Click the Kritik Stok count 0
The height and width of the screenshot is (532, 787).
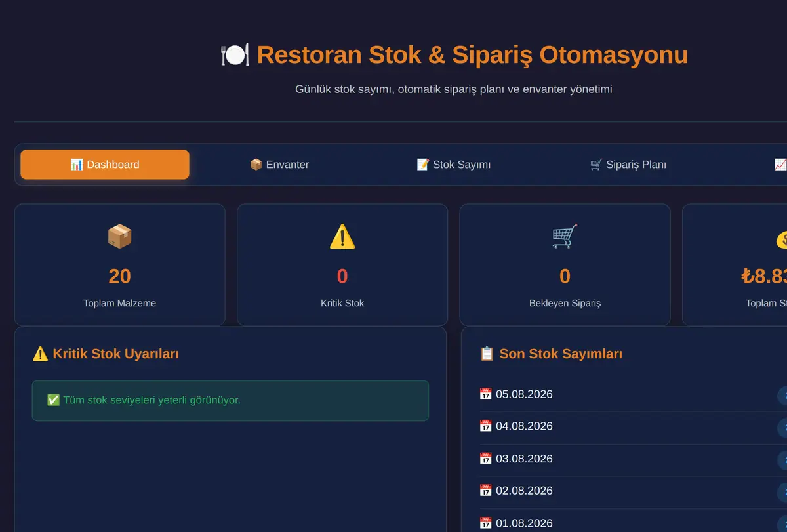(342, 276)
